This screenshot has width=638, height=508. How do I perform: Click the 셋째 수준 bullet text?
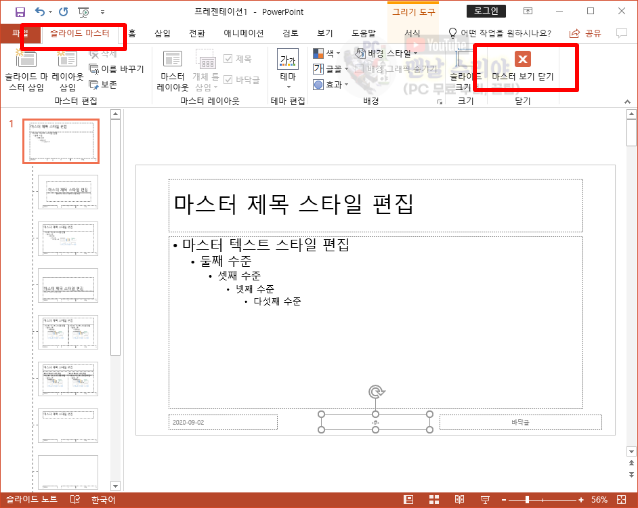coord(239,276)
